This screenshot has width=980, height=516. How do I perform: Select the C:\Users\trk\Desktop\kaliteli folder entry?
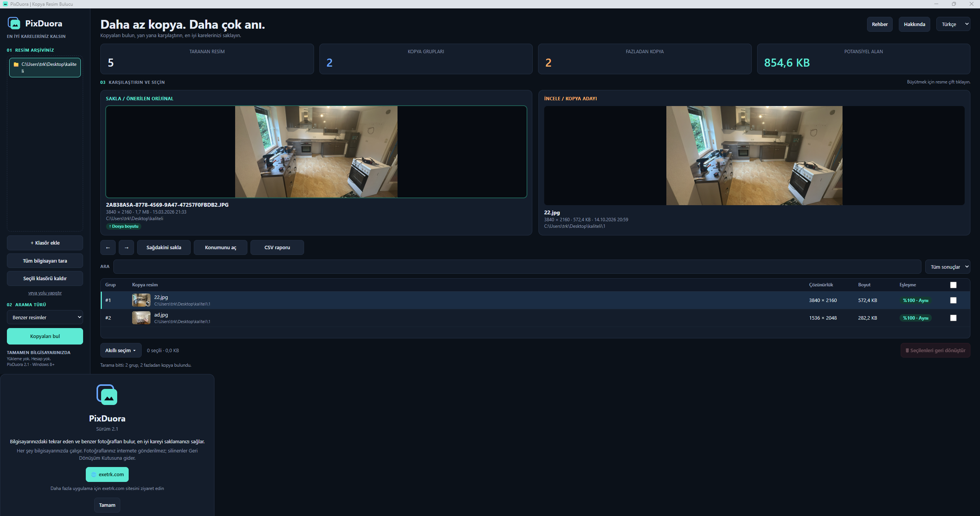pos(45,67)
